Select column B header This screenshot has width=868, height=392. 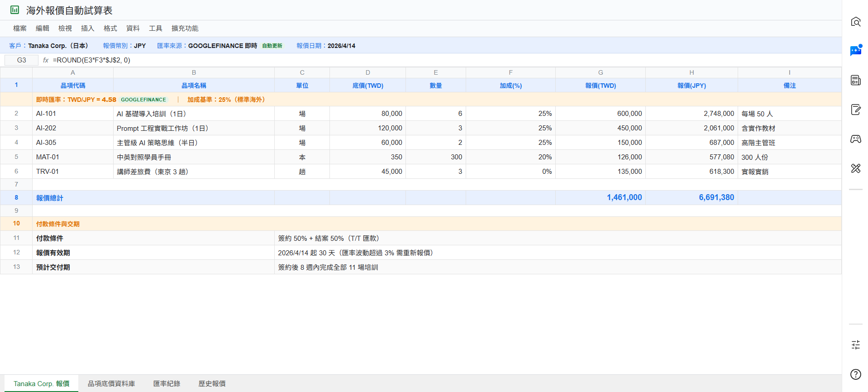point(194,72)
